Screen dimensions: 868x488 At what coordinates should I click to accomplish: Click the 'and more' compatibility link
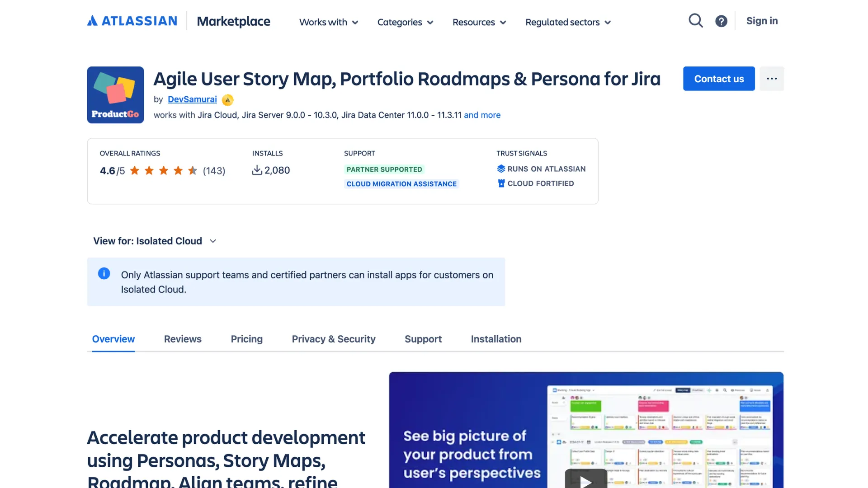click(x=482, y=115)
